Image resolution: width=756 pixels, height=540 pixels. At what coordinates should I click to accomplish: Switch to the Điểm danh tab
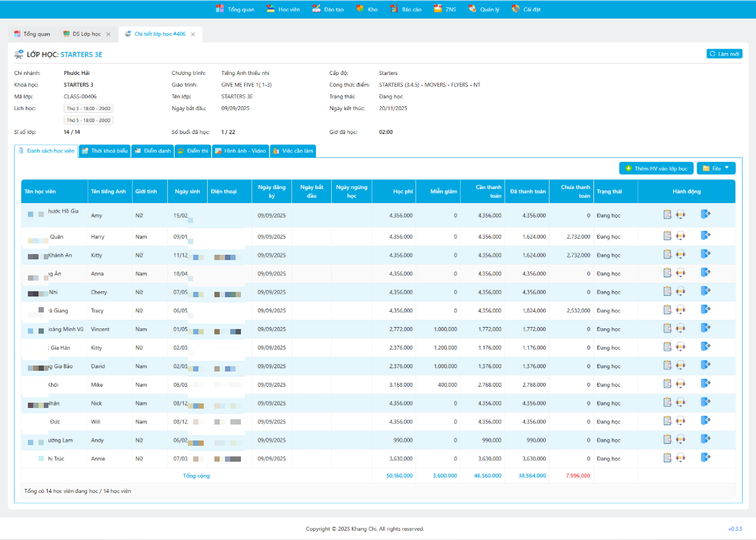152,151
